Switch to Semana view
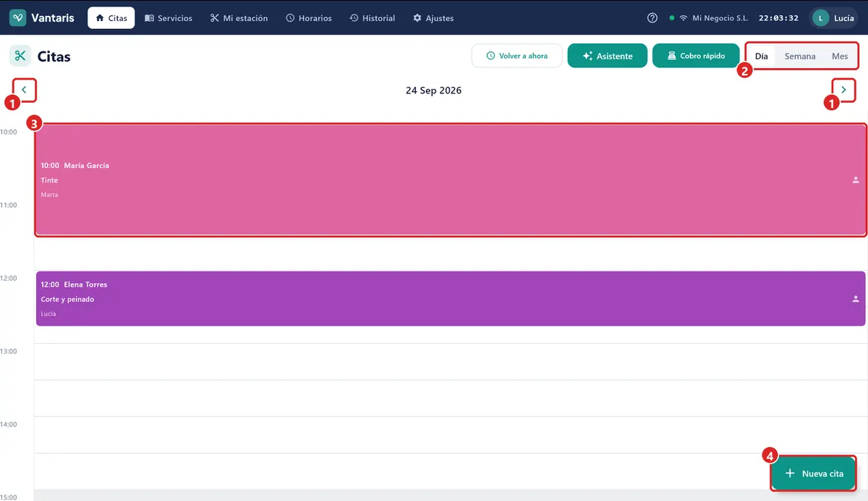The width and height of the screenshot is (868, 501). (x=800, y=56)
